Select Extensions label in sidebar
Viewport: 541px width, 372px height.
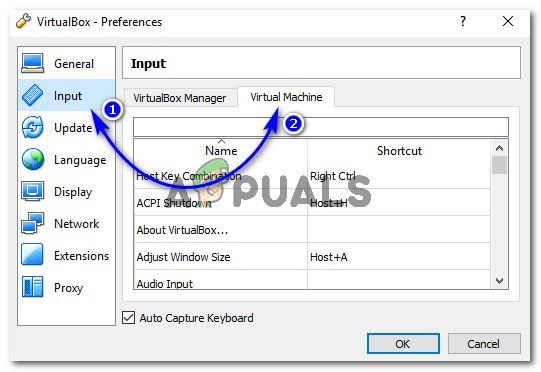[x=81, y=256]
